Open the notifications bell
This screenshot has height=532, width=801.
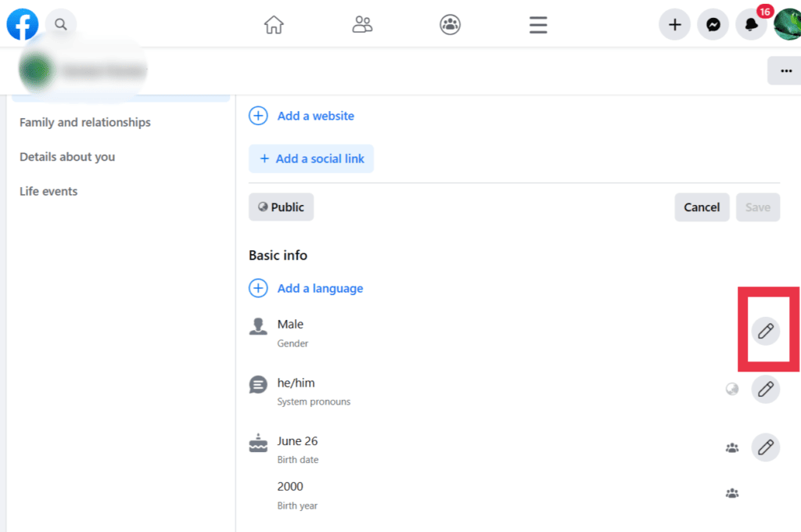tap(751, 24)
